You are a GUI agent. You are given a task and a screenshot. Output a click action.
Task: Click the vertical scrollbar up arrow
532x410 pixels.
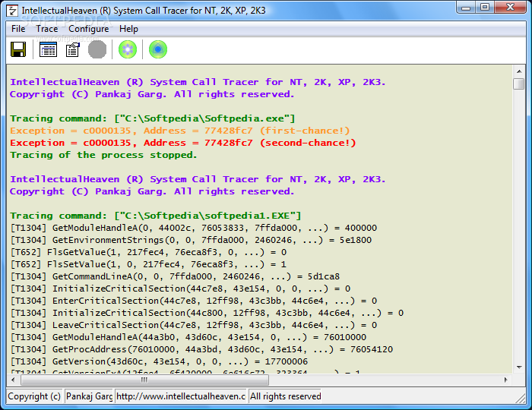coord(519,71)
